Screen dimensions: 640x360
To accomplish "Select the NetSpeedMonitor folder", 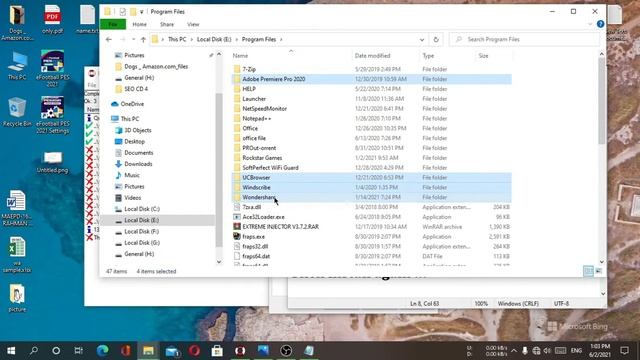I will point(371,109).
